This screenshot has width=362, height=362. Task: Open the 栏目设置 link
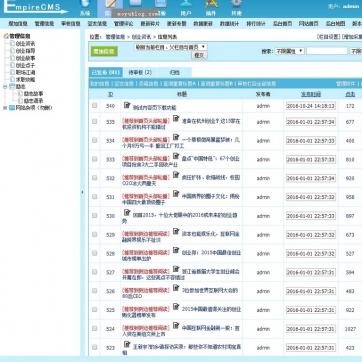tap(328, 37)
